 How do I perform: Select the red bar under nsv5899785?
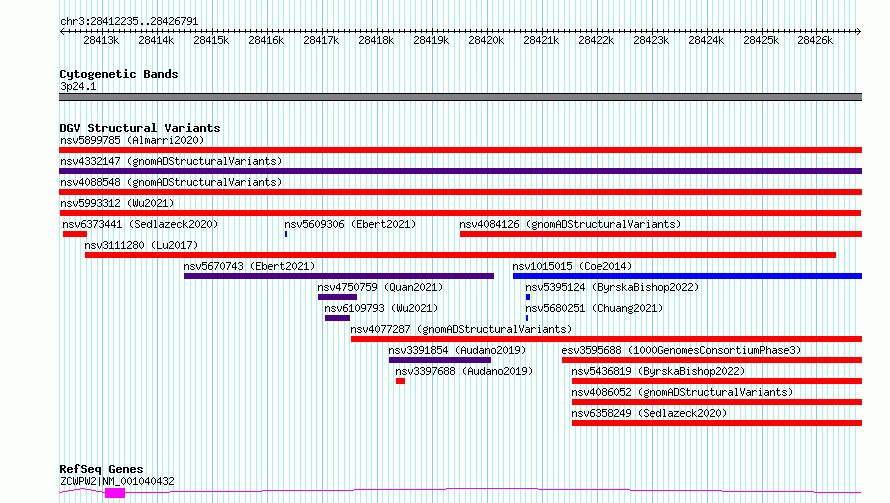460,150
